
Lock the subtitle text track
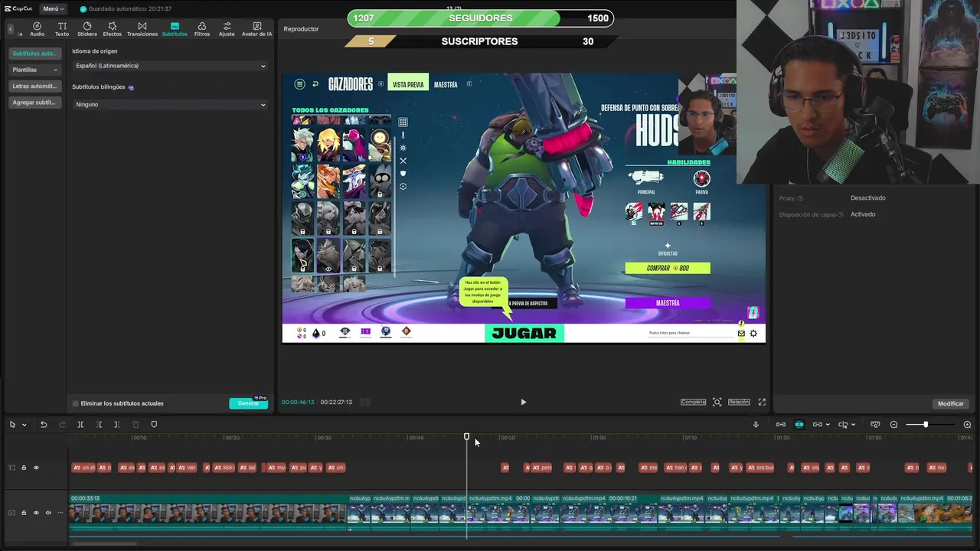coord(24,468)
